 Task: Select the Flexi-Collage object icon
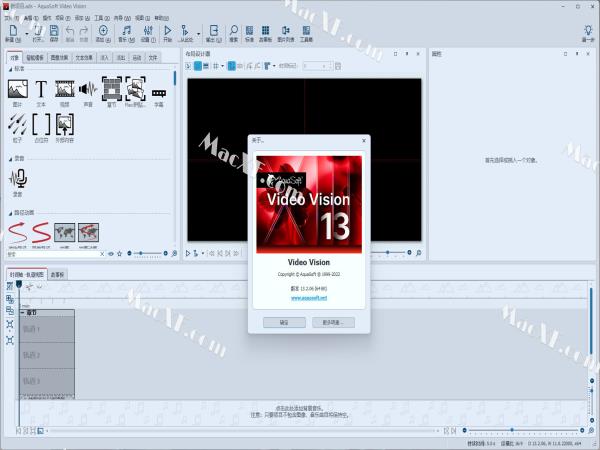(135, 88)
